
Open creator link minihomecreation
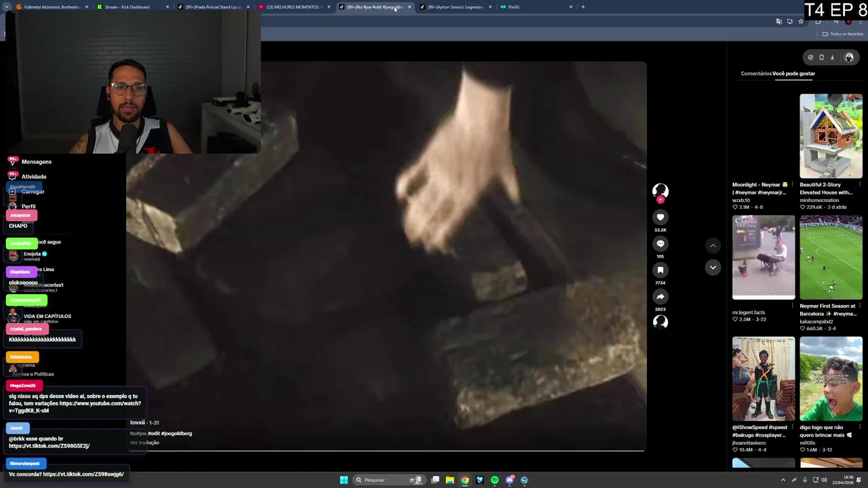point(820,200)
